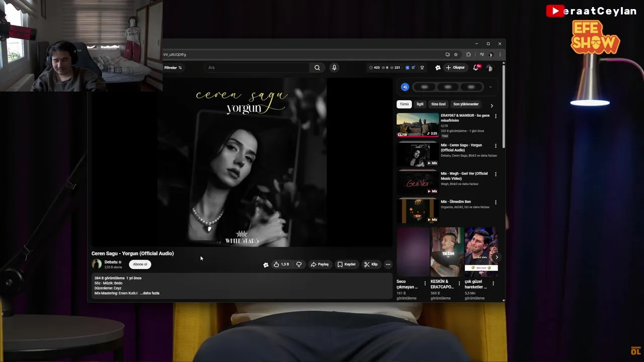Click the badge icon after the list icon

click(422, 67)
